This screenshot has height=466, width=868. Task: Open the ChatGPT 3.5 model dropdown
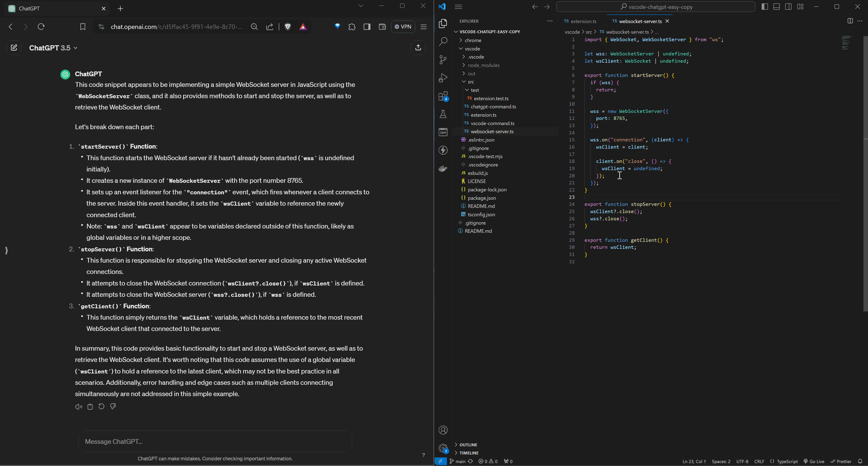pos(53,48)
